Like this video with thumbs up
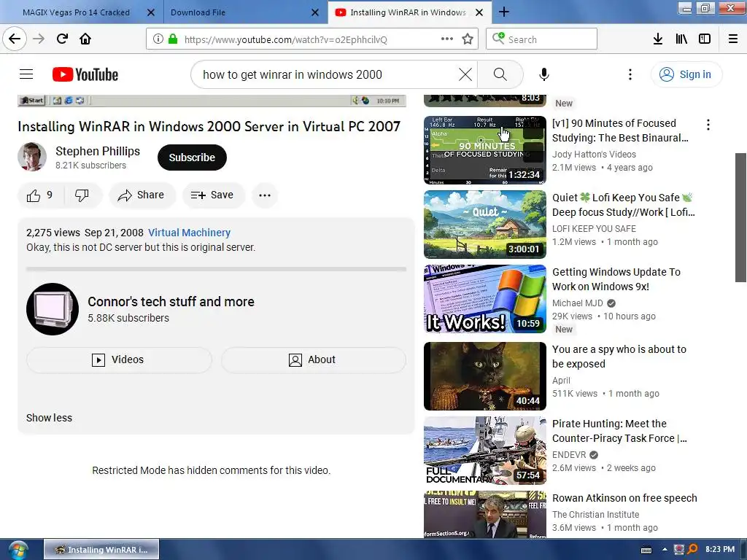This screenshot has width=747, height=560. (x=41, y=195)
